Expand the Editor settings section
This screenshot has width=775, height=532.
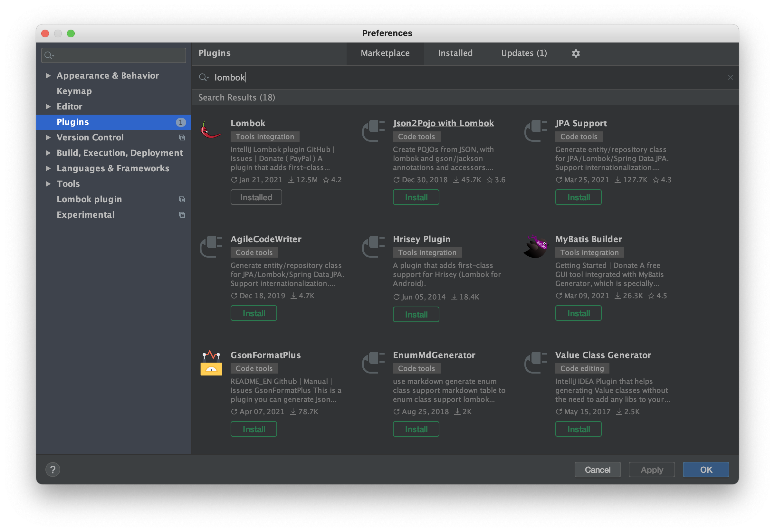point(48,106)
